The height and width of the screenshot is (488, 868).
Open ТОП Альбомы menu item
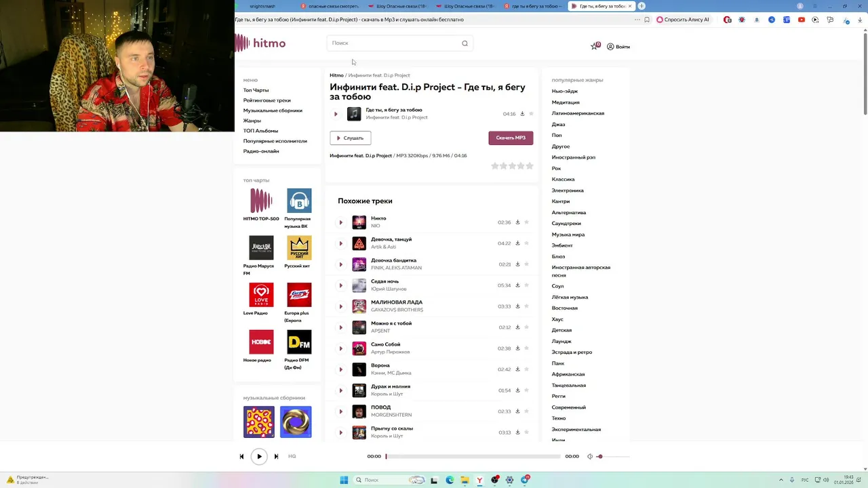(261, 131)
